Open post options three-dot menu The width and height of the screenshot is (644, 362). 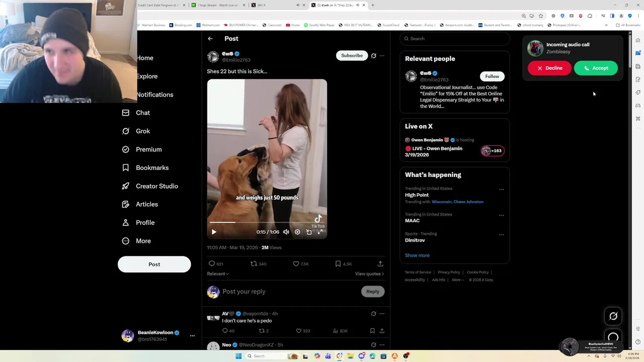coord(382,55)
